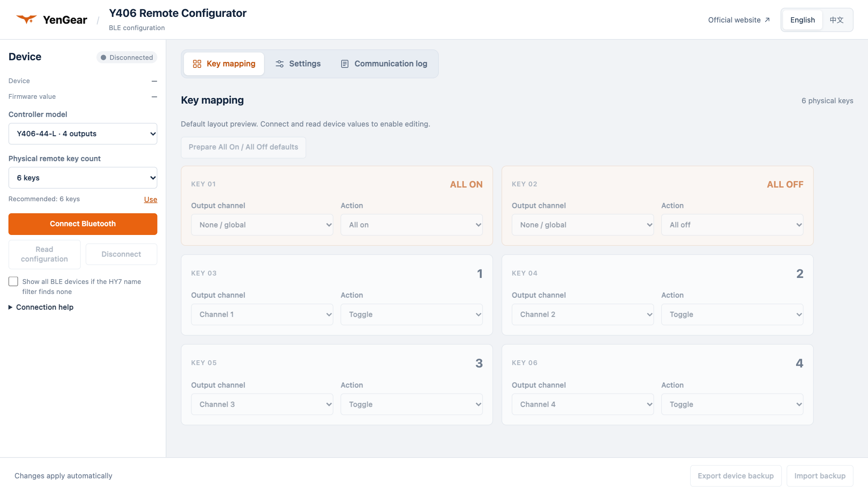The width and height of the screenshot is (868, 494).
Task: Click the Settings sliders icon
Action: [x=280, y=64]
